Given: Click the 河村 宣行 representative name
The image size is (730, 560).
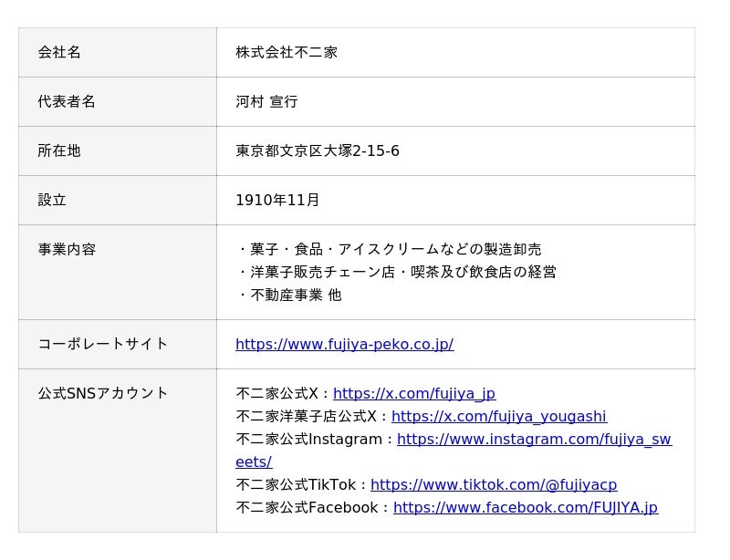Looking at the screenshot, I should [266, 102].
